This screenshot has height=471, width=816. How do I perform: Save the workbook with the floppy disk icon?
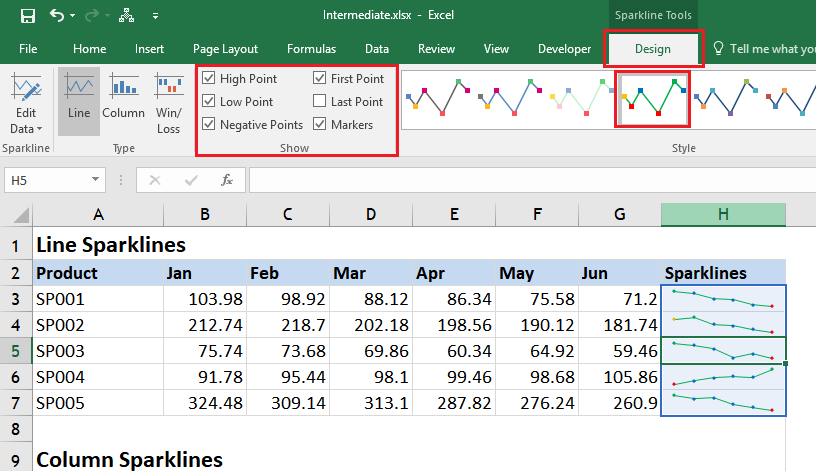point(28,16)
